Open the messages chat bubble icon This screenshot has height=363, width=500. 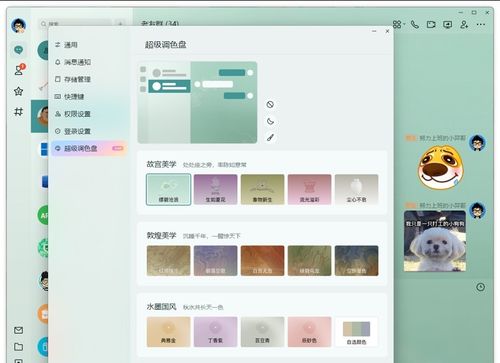point(19,50)
